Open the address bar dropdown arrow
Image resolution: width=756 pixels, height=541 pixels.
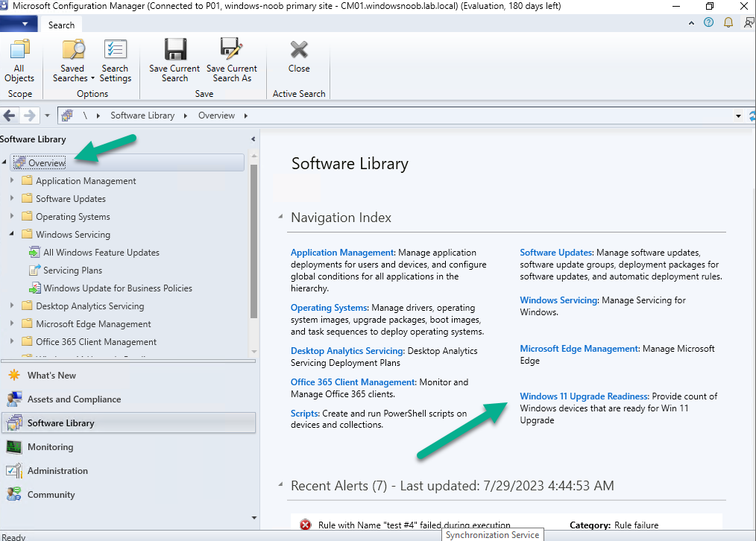(738, 116)
